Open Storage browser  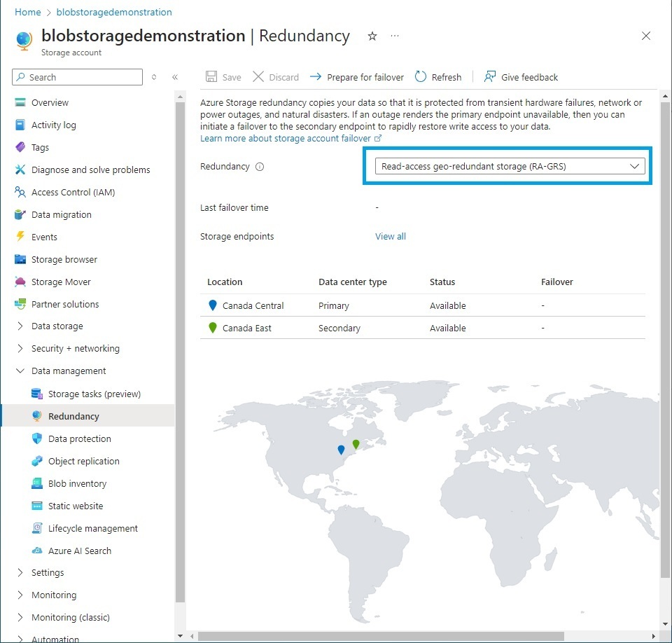(64, 260)
